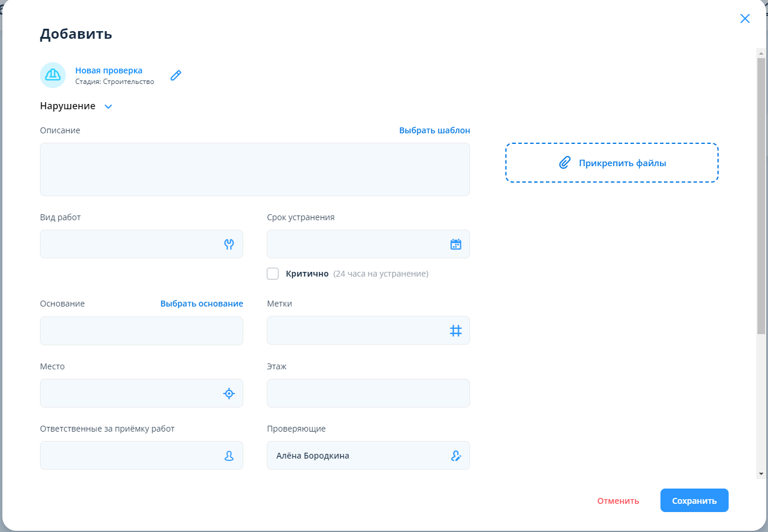Close the Добавить dialog with X

click(745, 18)
